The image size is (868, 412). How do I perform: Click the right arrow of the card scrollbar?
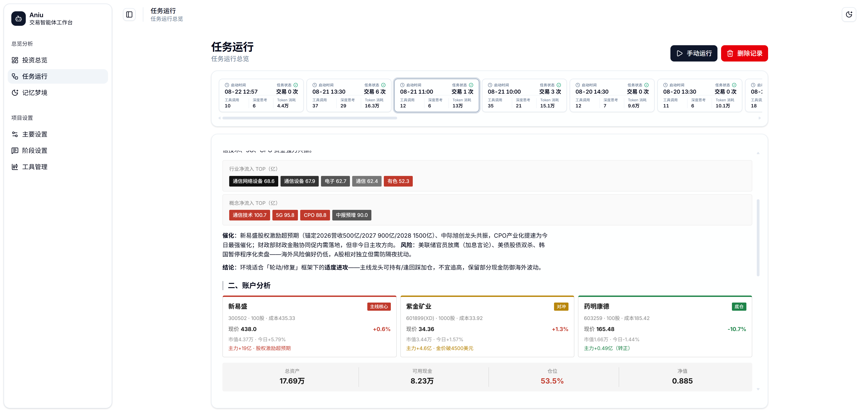pos(759,118)
